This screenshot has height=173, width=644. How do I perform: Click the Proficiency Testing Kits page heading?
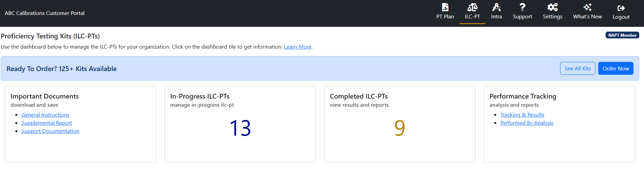point(50,36)
